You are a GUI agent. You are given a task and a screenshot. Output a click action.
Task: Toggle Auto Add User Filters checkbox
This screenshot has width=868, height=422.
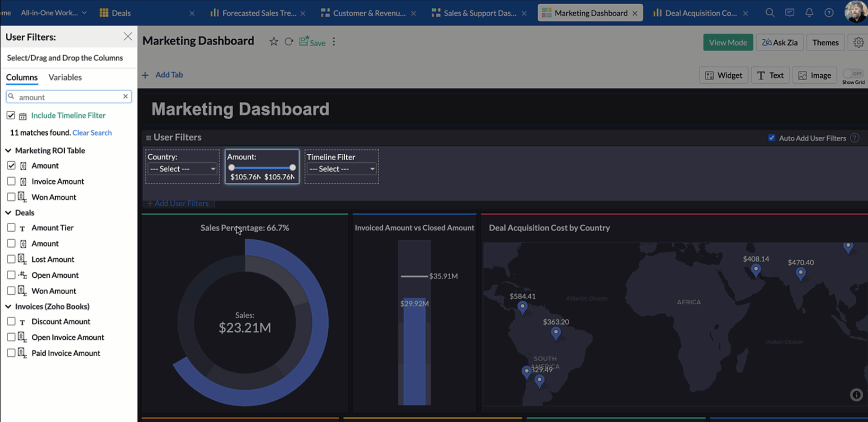pyautogui.click(x=772, y=138)
